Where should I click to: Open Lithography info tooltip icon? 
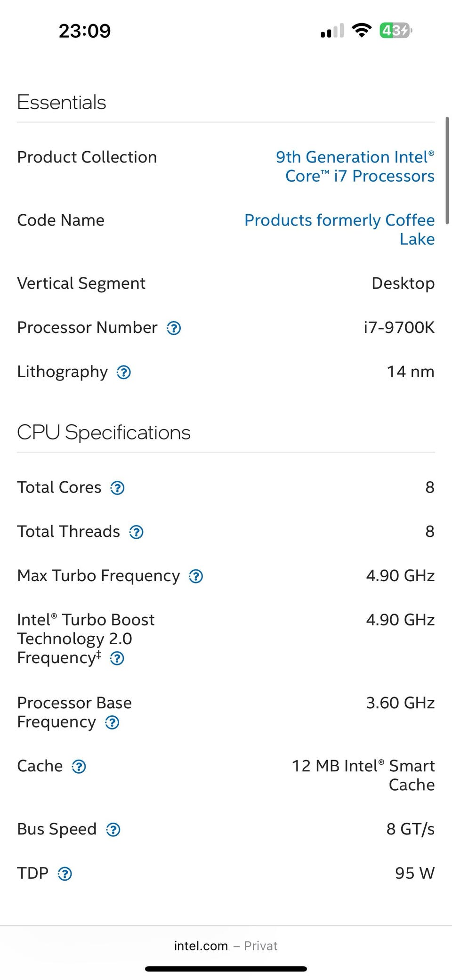click(124, 373)
